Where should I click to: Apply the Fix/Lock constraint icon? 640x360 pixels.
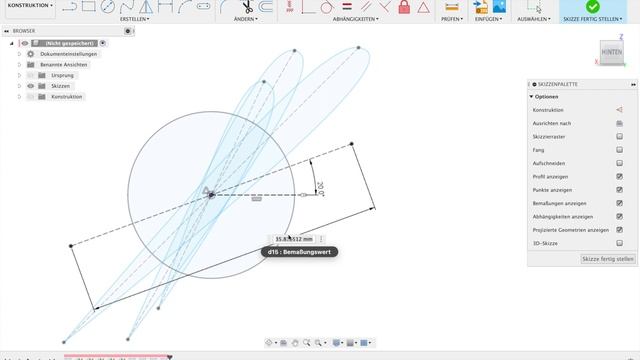(x=404, y=7)
